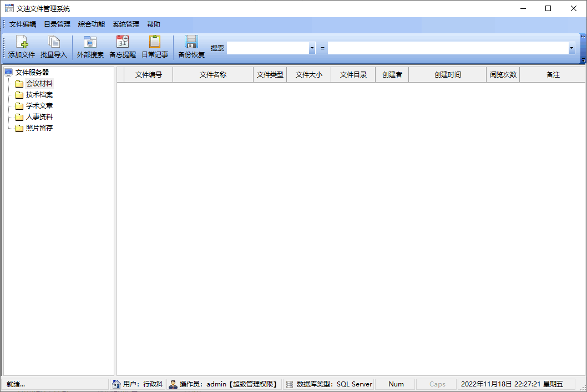Viewport: 587px width, 392px height.
Task: Select the 文件服务器 root computer node
Action: pyautogui.click(x=32, y=72)
